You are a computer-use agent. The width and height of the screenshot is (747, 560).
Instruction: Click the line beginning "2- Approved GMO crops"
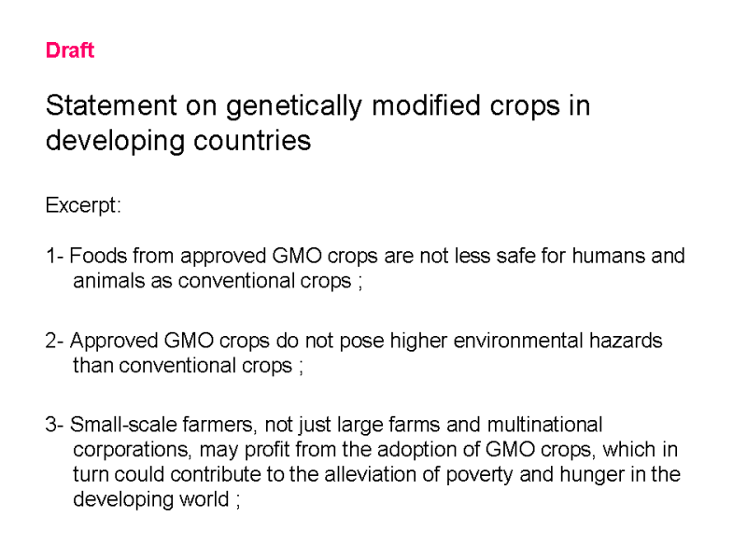coord(354,341)
